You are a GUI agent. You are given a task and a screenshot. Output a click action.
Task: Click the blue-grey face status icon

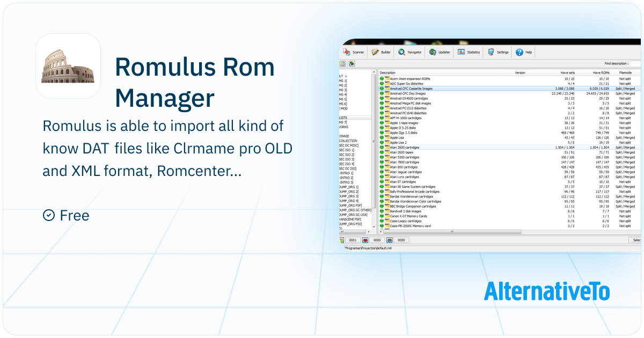click(x=390, y=240)
